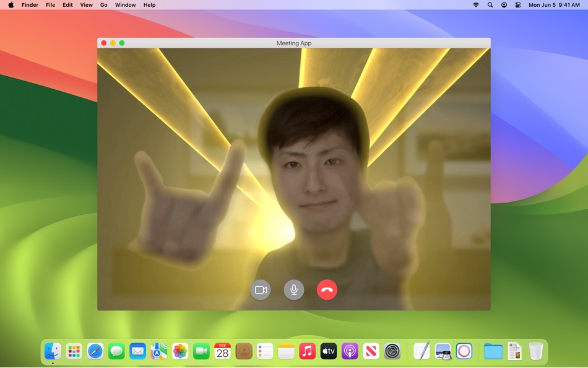Open Safari from the Dock
This screenshot has height=368, width=588.
click(x=95, y=351)
